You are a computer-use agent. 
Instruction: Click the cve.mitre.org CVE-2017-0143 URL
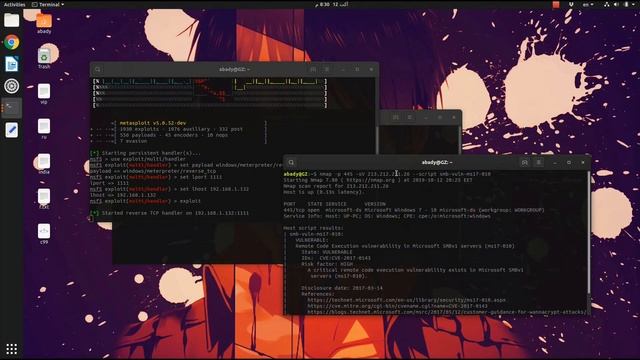[x=397, y=306]
